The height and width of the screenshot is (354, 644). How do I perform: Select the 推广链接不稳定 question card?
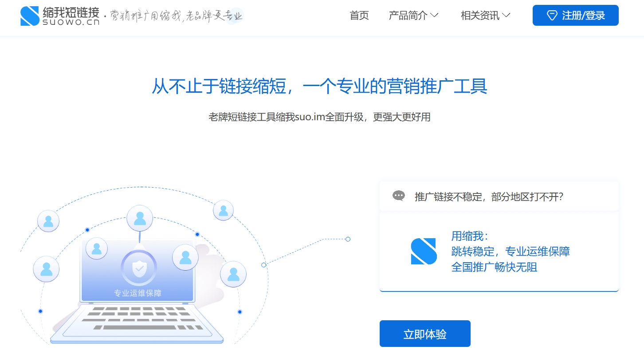click(x=499, y=196)
